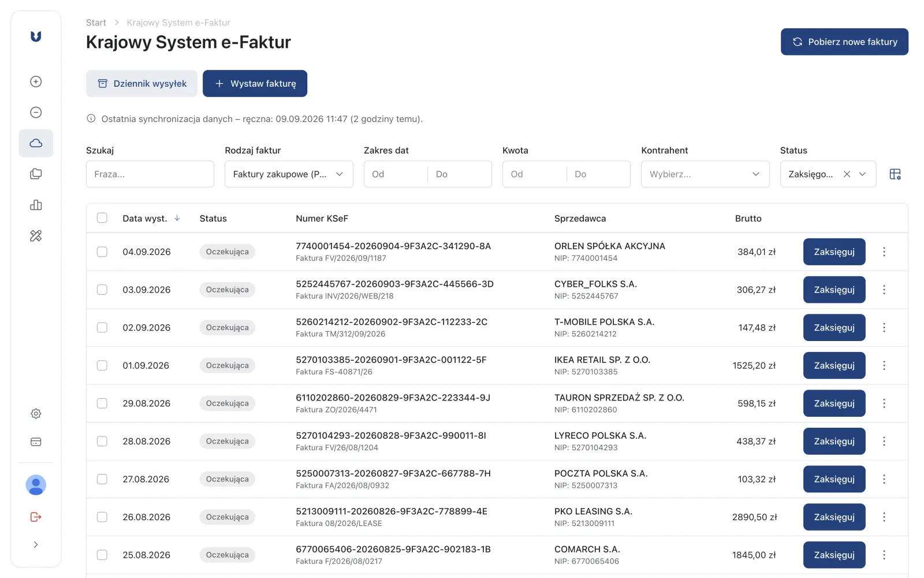Clear the Status filter with X
This screenshot has width=924, height=578.
(x=847, y=174)
